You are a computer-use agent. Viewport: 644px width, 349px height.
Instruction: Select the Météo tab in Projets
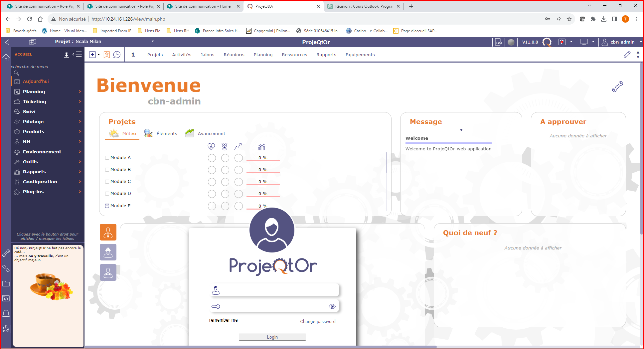point(122,133)
